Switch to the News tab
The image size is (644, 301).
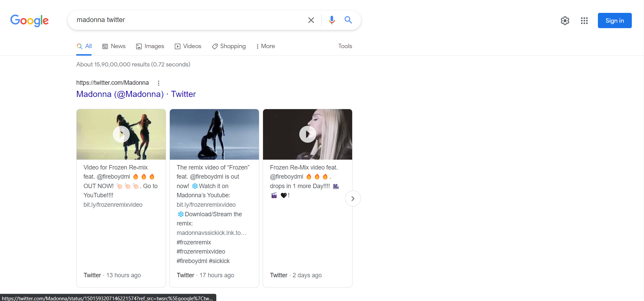coord(114,46)
